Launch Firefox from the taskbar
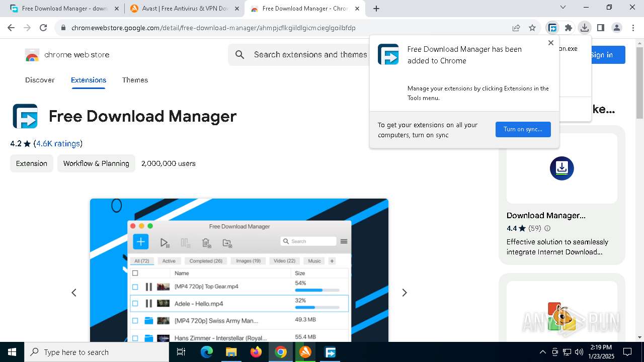Screen dimensions: 644x362 point(256,352)
